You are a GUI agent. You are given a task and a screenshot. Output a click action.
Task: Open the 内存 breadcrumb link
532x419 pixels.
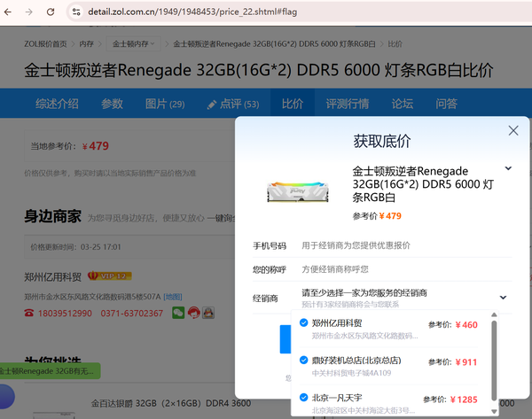point(86,44)
